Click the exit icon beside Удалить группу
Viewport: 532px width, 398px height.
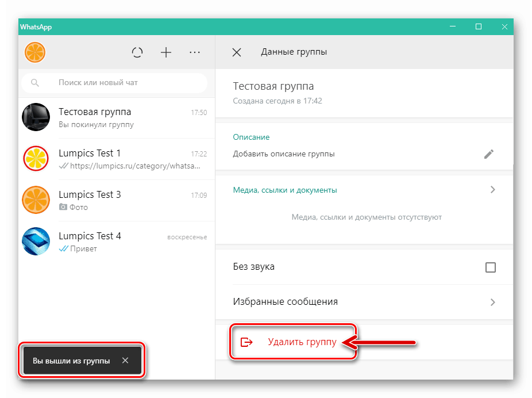click(246, 342)
